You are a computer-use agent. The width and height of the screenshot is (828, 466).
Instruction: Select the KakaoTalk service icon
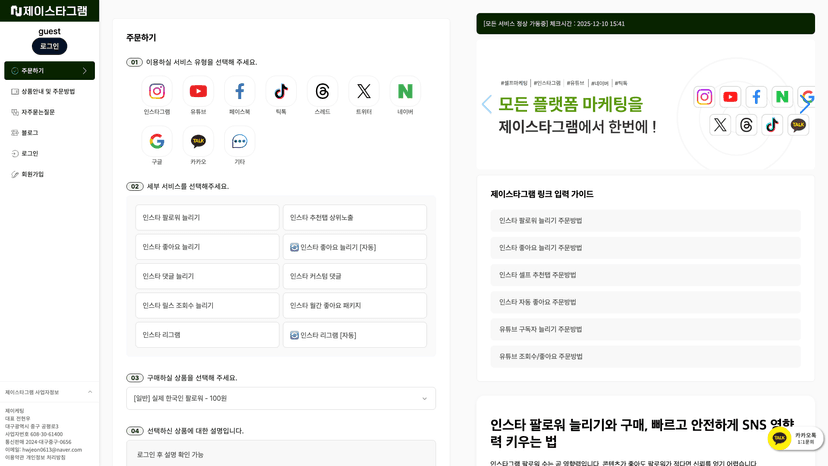tap(198, 141)
